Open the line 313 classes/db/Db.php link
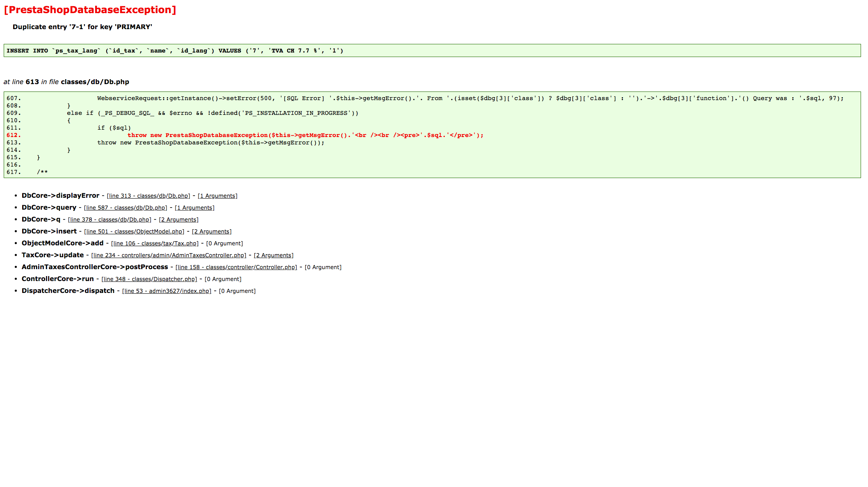The image size is (868, 487). pyautogui.click(x=148, y=196)
